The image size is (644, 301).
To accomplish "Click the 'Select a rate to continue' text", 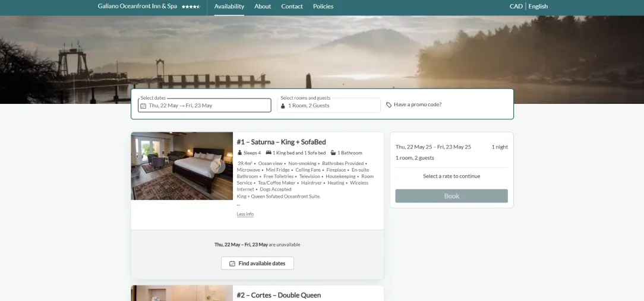I will 452,176.
